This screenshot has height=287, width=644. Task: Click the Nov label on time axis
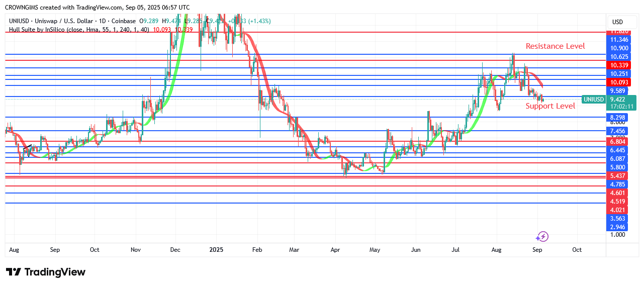click(136, 250)
